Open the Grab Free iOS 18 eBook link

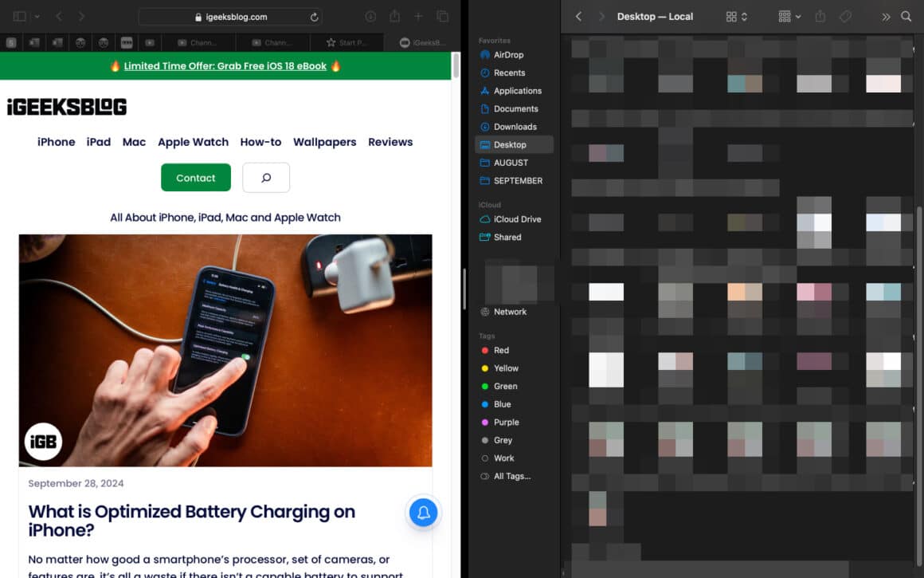tap(226, 65)
